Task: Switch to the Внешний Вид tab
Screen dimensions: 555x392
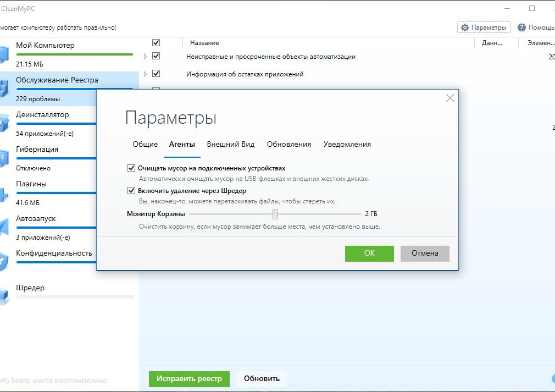Action: [x=231, y=144]
